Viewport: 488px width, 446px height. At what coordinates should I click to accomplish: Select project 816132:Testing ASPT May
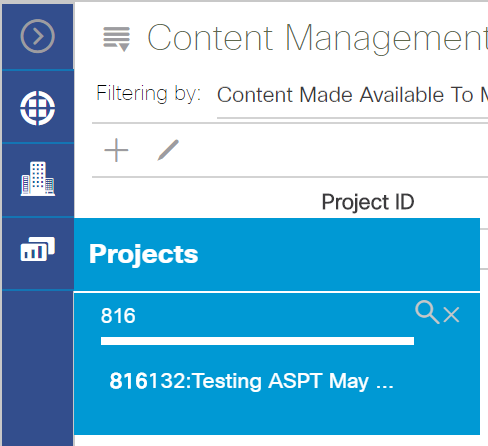coord(252,381)
